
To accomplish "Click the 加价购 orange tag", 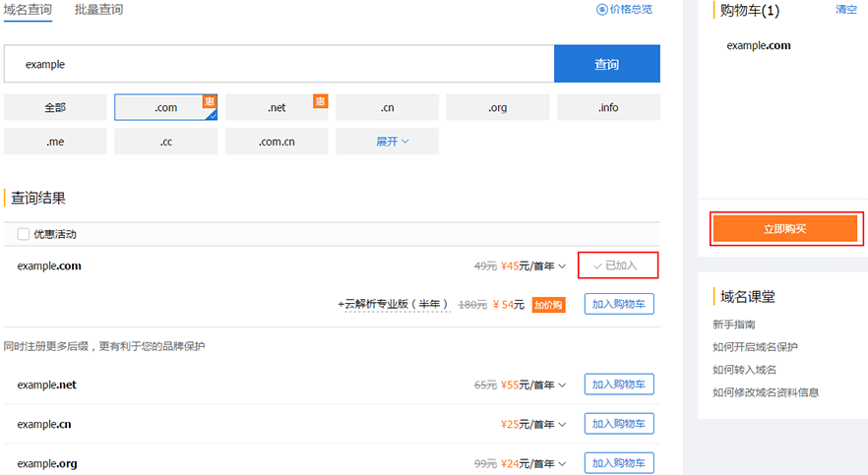I will pyautogui.click(x=548, y=305).
